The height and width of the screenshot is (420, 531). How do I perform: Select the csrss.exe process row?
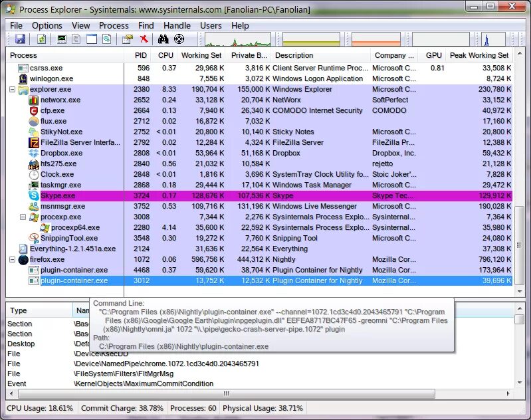(x=259, y=68)
